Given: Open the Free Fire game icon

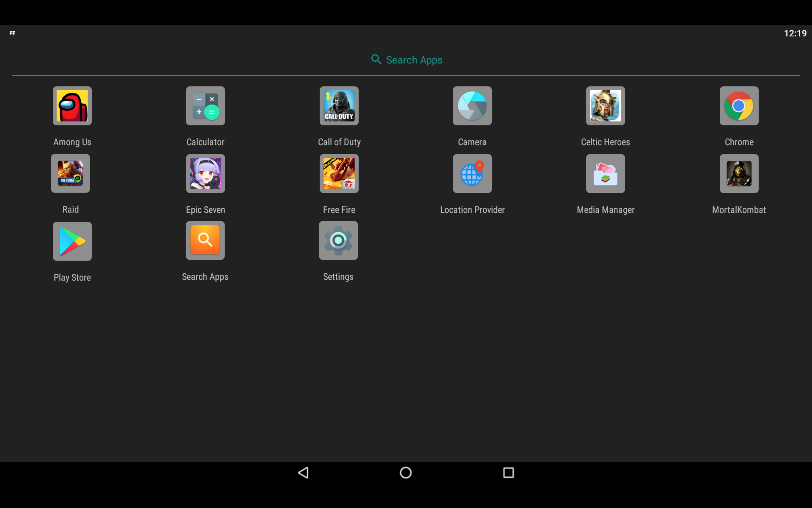Looking at the screenshot, I should pos(339,173).
